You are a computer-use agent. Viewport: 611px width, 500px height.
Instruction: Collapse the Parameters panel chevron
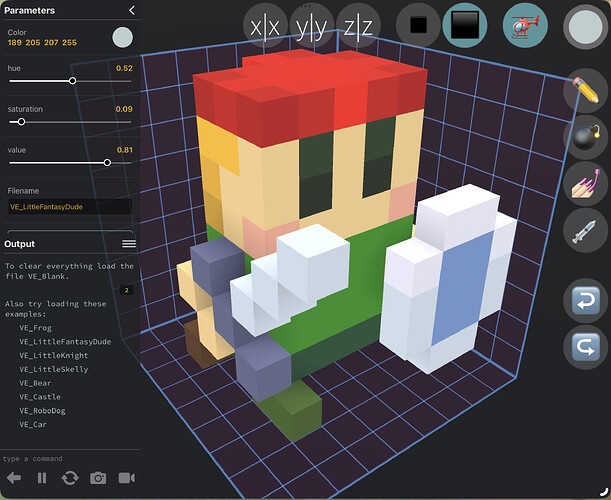click(x=132, y=10)
